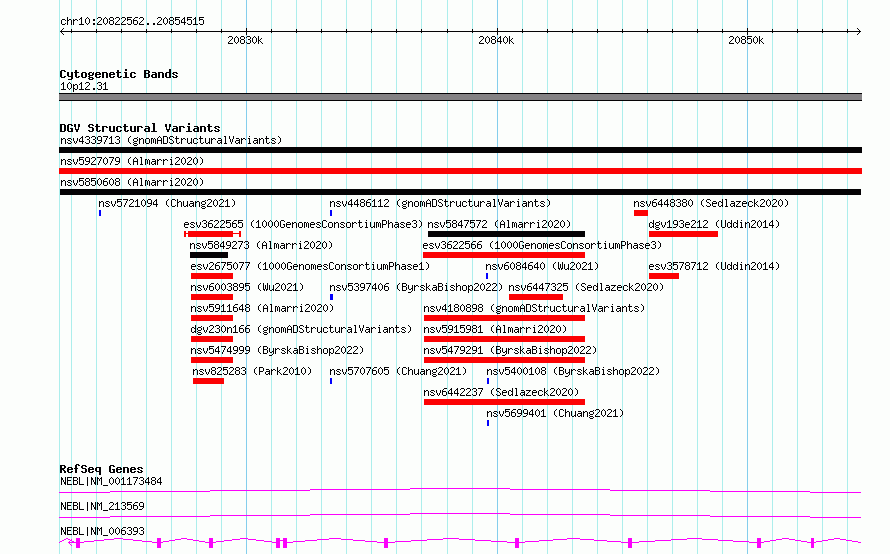Click the red bar under nsv825283
Screen dimensions: 890x554
coord(208,381)
